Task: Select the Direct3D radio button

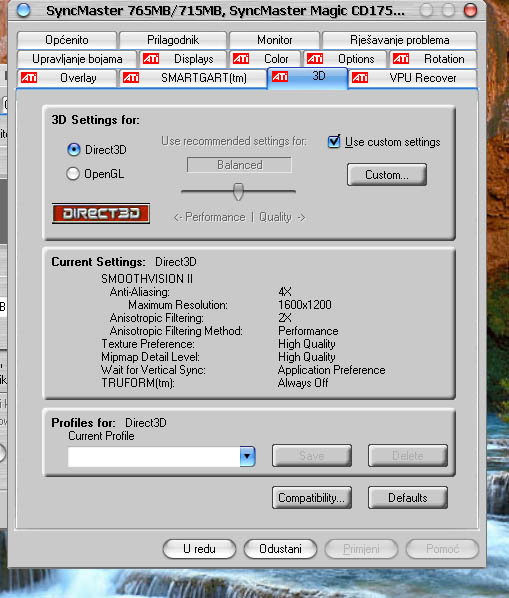Action: point(74,150)
